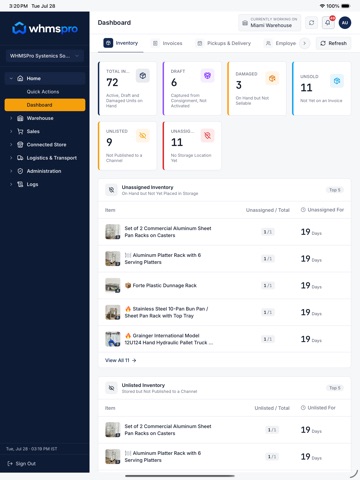Screen dimensions: 360x480
Task: Click the Refresh button
Action: [x=333, y=43]
